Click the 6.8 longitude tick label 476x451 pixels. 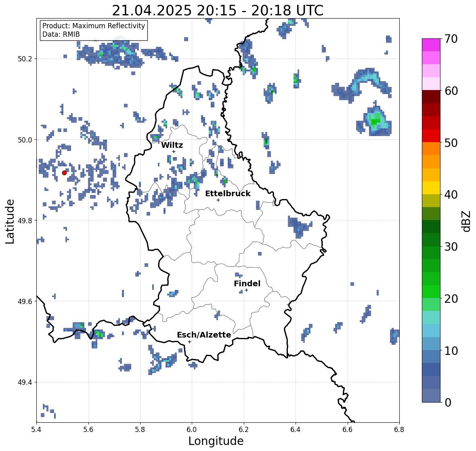399,430
